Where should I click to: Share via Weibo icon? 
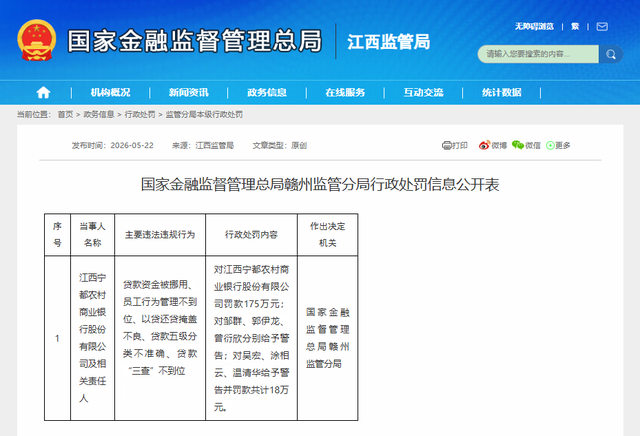pyautogui.click(x=484, y=145)
